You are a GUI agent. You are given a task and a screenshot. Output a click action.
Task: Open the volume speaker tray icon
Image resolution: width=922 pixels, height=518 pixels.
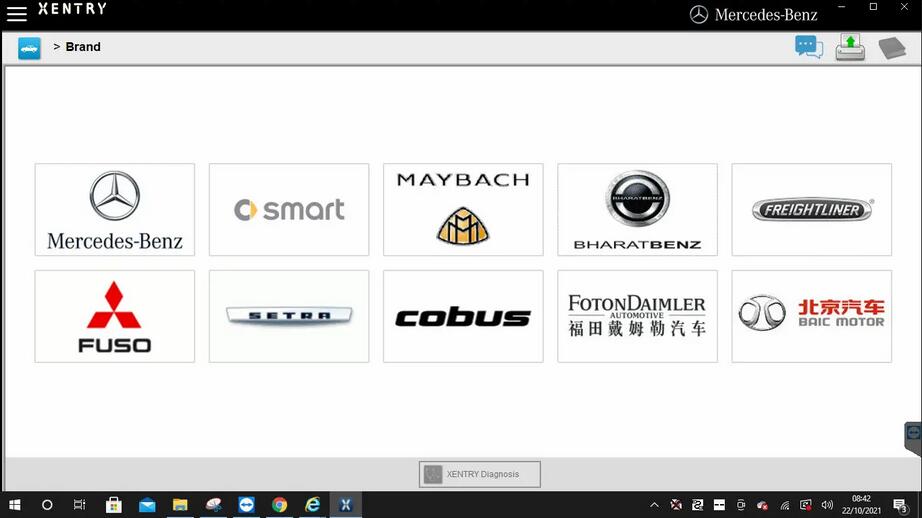[827, 505]
